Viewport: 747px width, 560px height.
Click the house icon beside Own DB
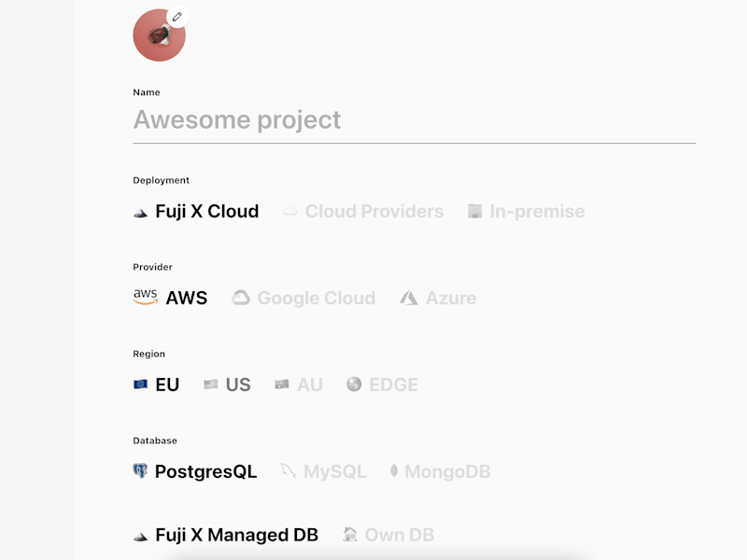coord(349,534)
